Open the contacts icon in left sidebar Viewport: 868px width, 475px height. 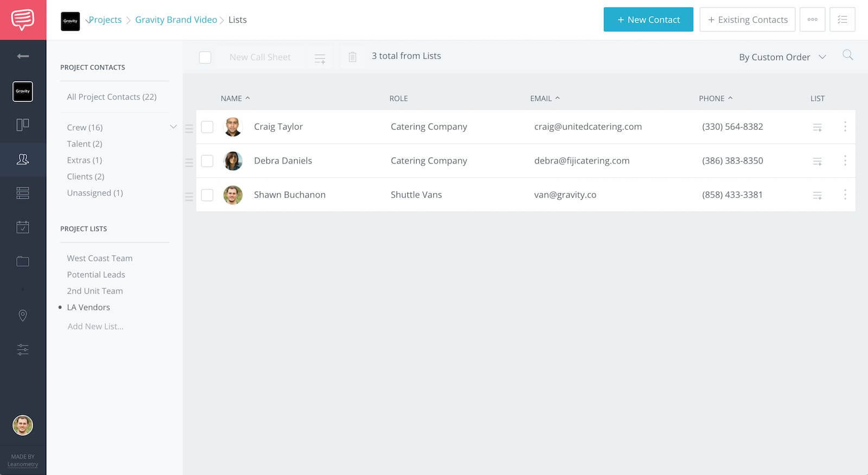click(x=23, y=159)
